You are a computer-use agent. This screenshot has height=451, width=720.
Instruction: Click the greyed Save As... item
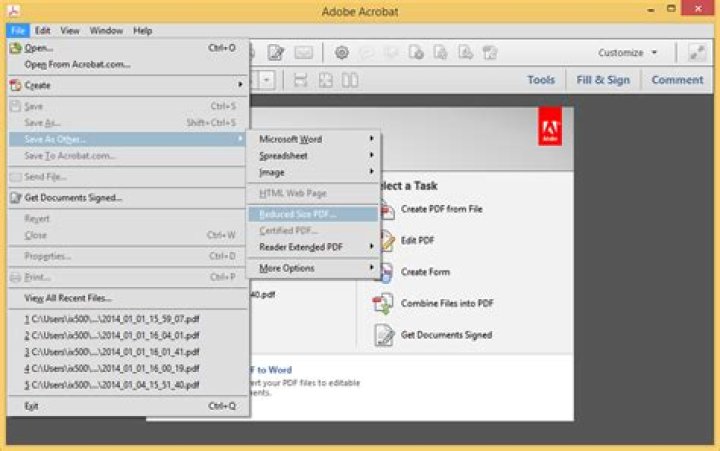[128, 123]
